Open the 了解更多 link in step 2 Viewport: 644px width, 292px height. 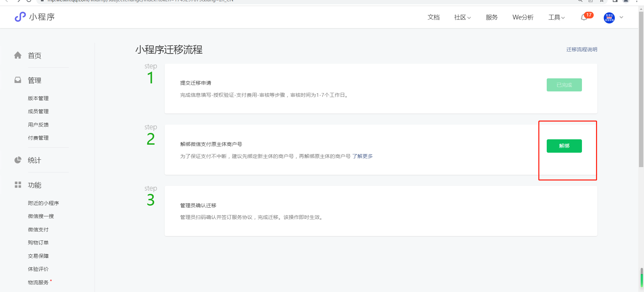click(x=362, y=156)
